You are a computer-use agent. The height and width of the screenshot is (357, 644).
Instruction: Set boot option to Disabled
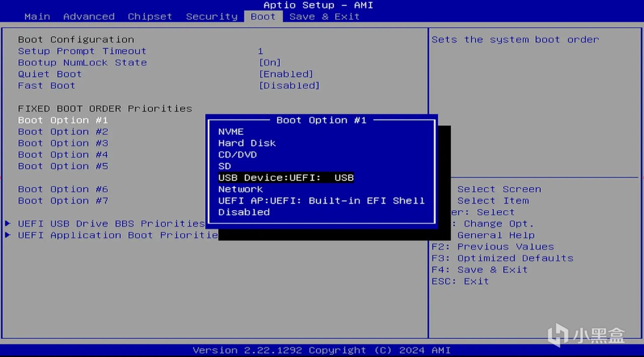[244, 212]
